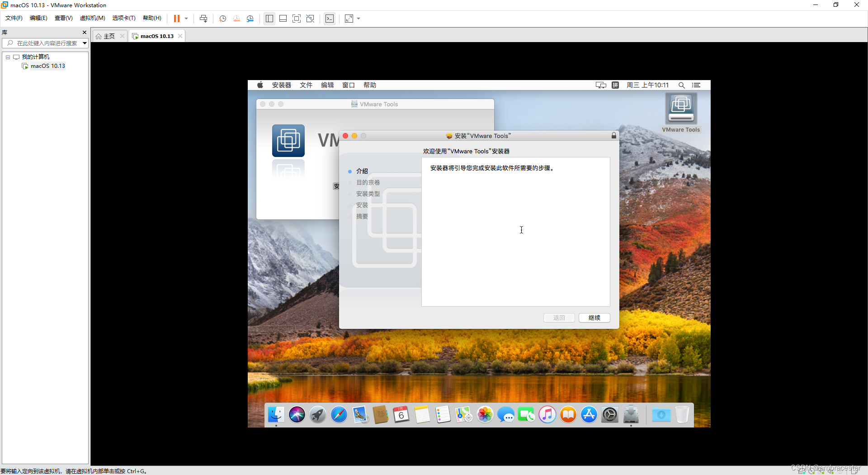Open Siri from the Dock
The image size is (868, 475).
point(297,414)
